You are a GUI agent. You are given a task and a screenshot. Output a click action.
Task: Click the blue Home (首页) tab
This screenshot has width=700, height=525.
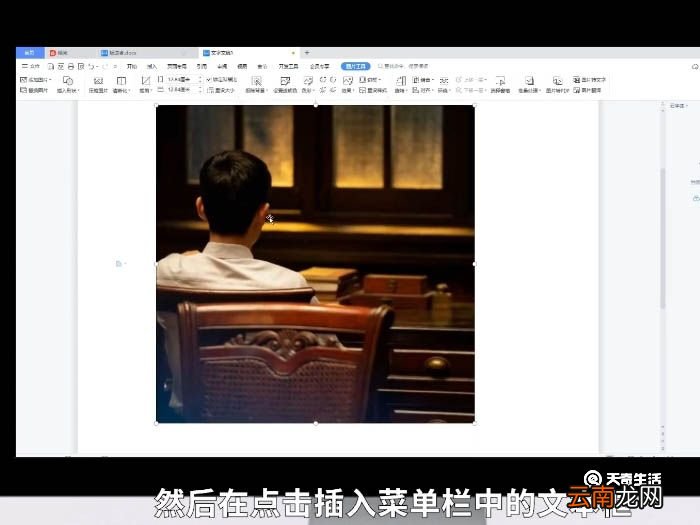29,53
